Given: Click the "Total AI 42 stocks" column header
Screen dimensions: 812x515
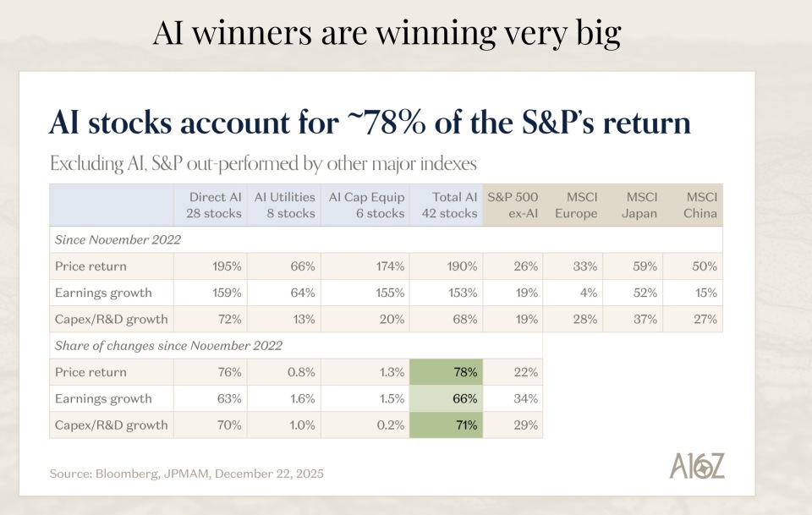Looking at the screenshot, I should pos(447,205).
